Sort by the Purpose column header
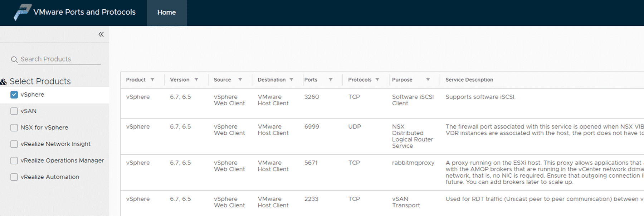This screenshot has height=216, width=644. point(402,80)
